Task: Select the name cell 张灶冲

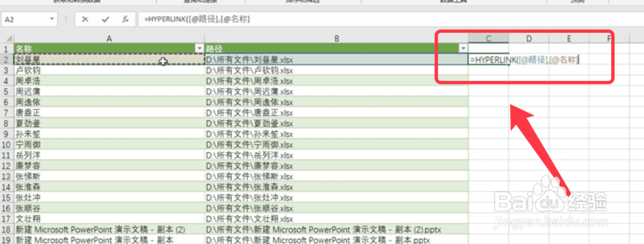Action: [109, 198]
